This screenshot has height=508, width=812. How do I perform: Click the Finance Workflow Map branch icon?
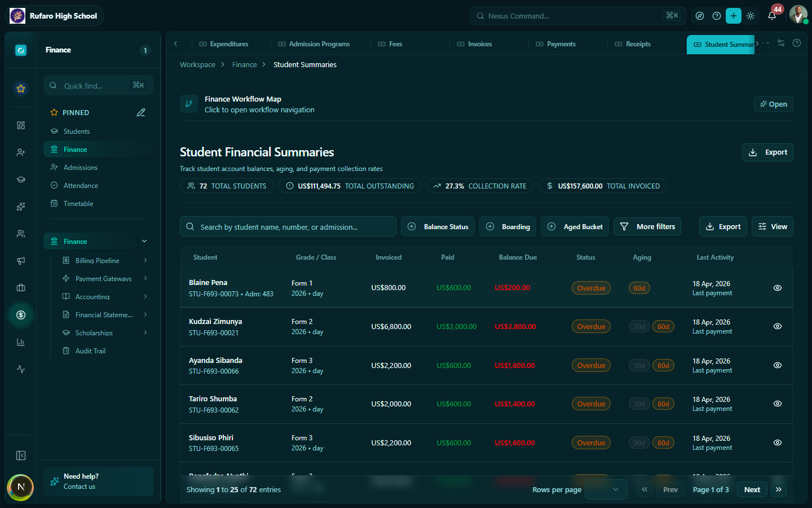coord(189,104)
